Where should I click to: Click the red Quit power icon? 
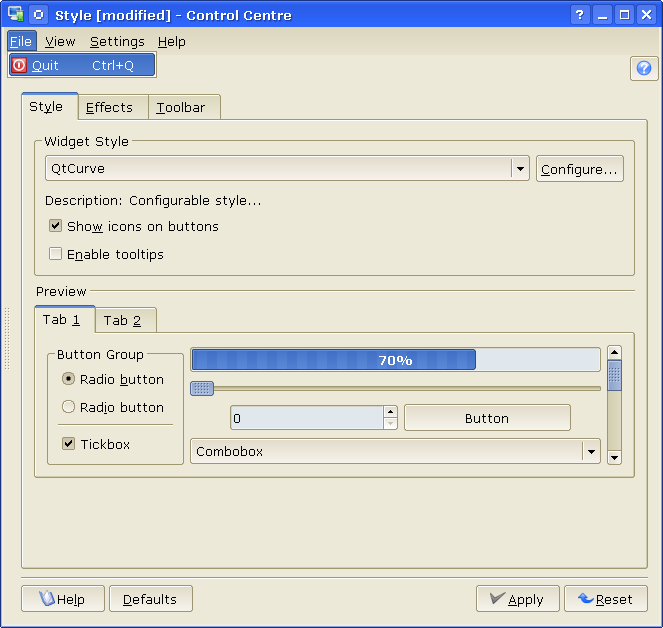[x=19, y=65]
